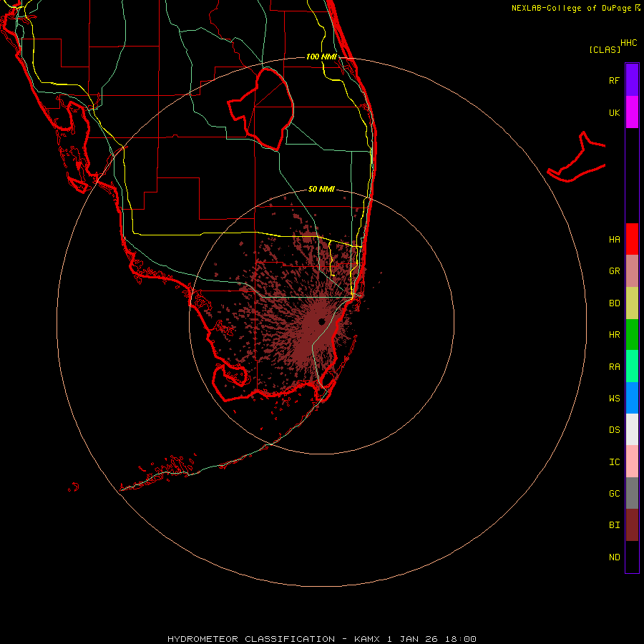Click the IC ice crystals pink swatch
This screenshot has width=644, height=644.
click(x=632, y=462)
